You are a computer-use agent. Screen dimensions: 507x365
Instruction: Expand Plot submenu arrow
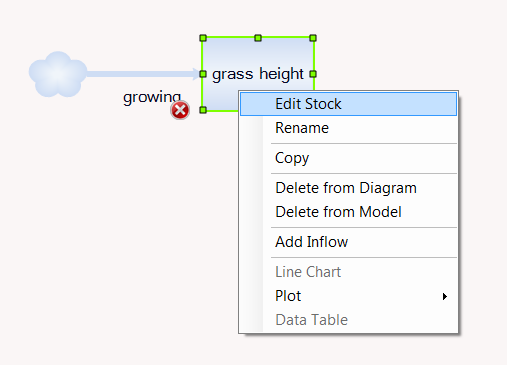point(445,296)
